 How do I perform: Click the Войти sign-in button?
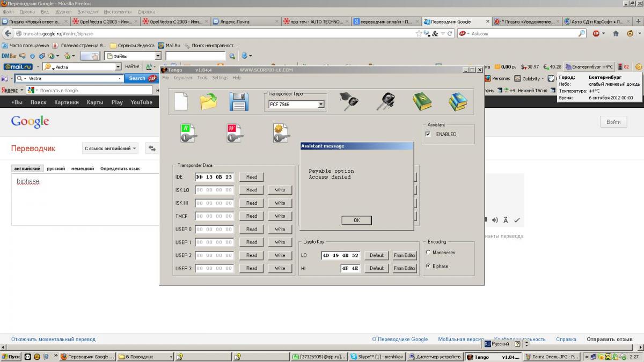(613, 122)
